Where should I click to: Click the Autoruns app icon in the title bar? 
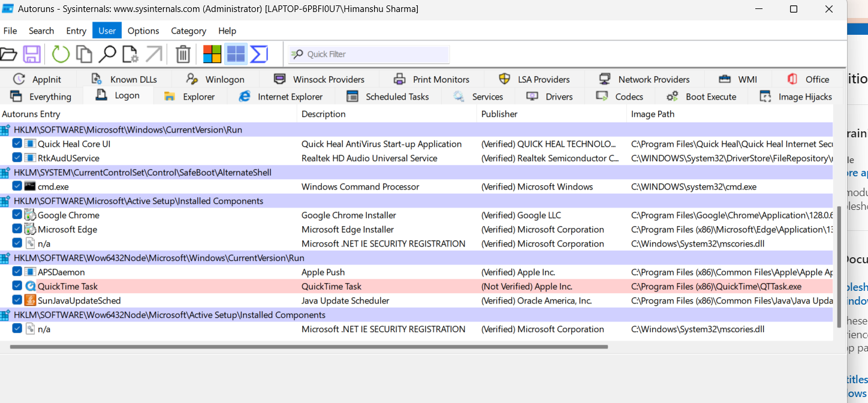(x=8, y=9)
